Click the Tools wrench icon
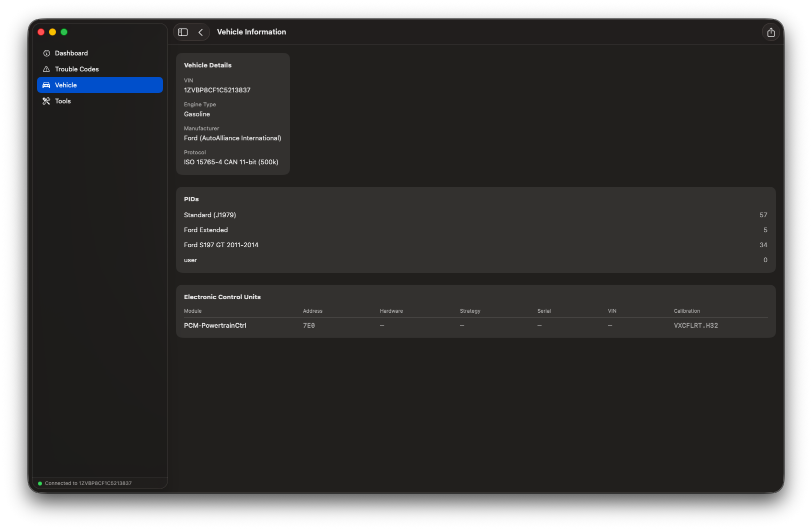This screenshot has height=530, width=812. (x=46, y=101)
